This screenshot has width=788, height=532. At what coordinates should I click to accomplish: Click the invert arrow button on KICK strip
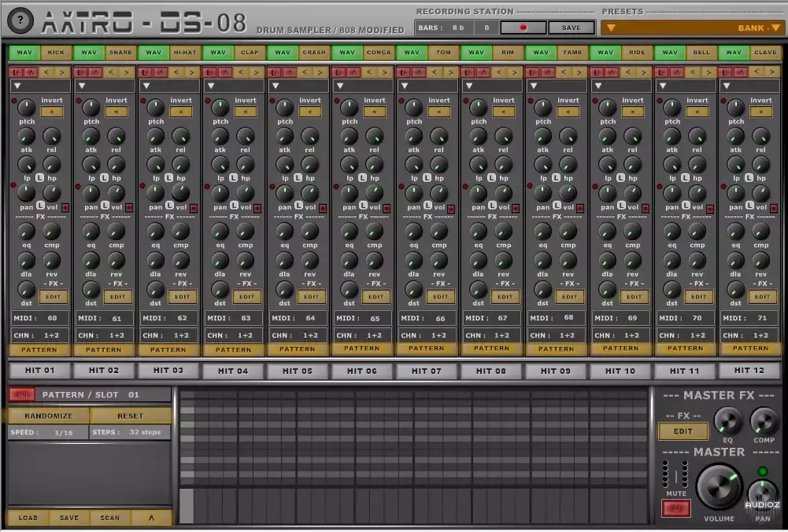pos(52,112)
